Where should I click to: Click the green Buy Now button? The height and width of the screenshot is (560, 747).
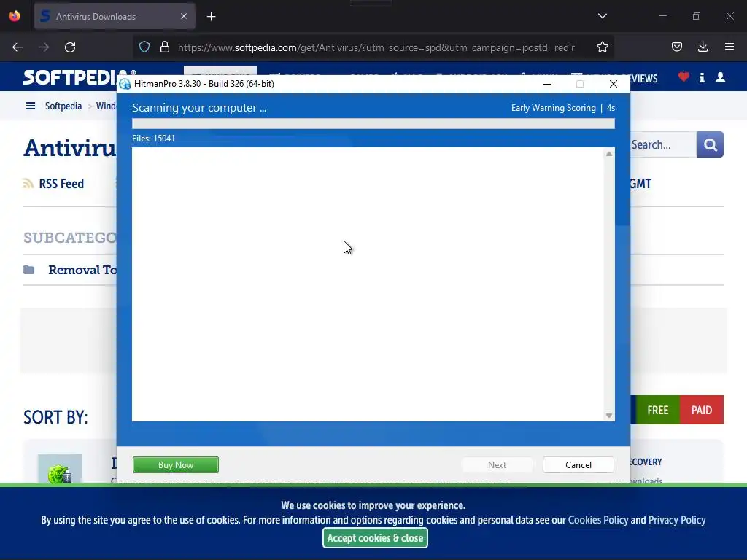click(175, 464)
